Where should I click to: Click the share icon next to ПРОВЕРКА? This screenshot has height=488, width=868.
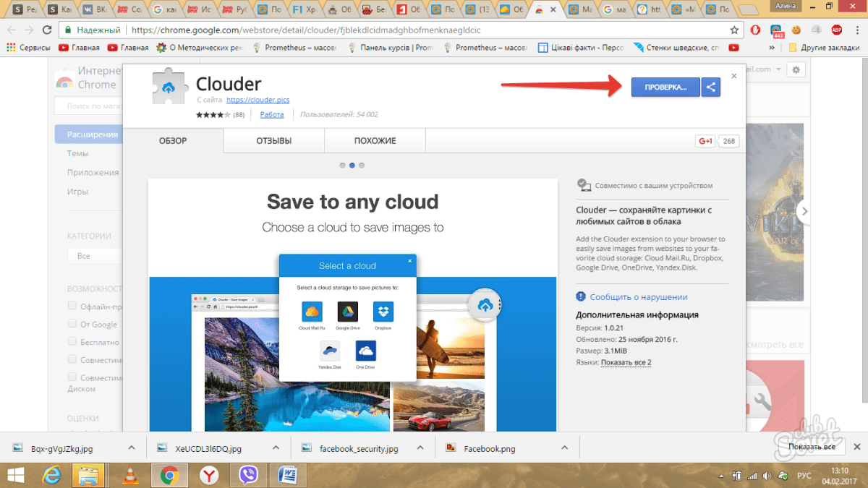pos(711,87)
